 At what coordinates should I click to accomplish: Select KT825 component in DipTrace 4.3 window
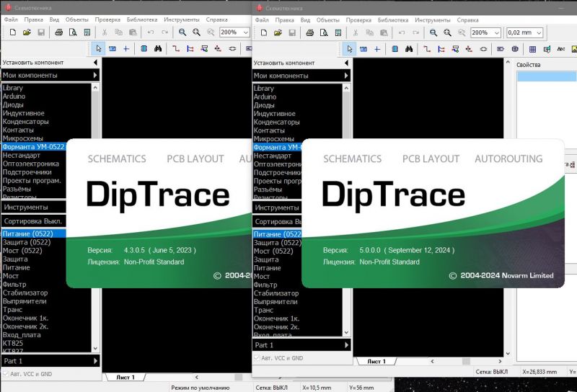click(12, 343)
